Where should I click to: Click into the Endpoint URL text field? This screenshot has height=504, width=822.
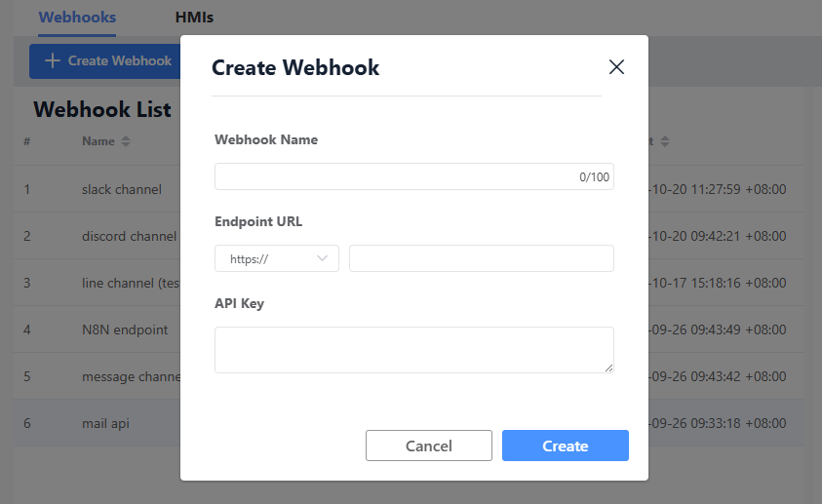[x=481, y=258]
